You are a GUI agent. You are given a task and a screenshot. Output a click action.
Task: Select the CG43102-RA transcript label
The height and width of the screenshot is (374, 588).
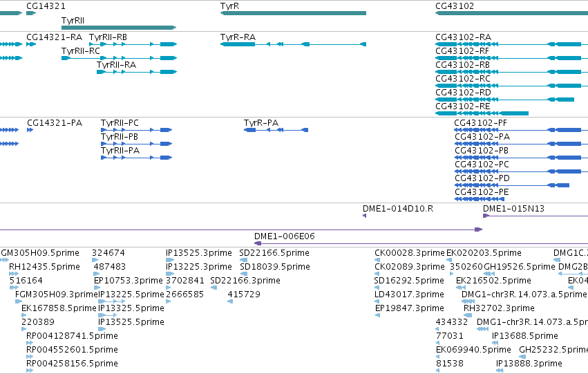[x=463, y=37]
